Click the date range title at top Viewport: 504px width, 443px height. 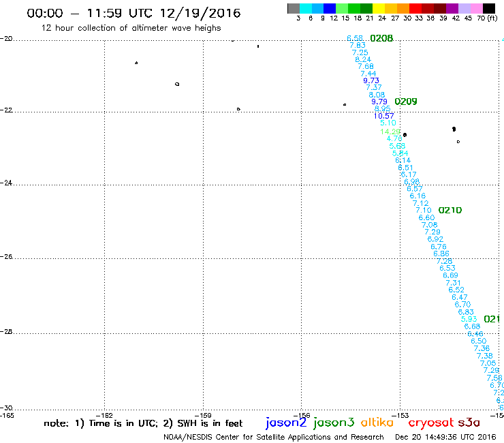[133, 13]
